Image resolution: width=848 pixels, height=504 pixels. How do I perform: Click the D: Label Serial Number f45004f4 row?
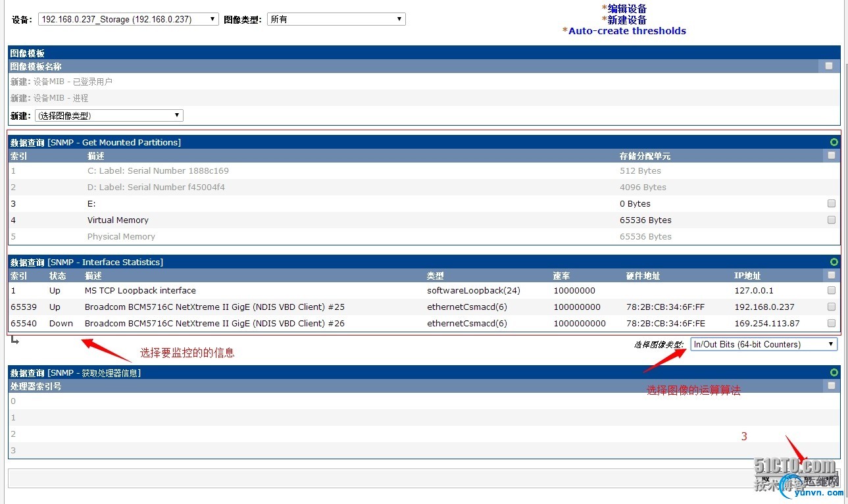coord(424,187)
